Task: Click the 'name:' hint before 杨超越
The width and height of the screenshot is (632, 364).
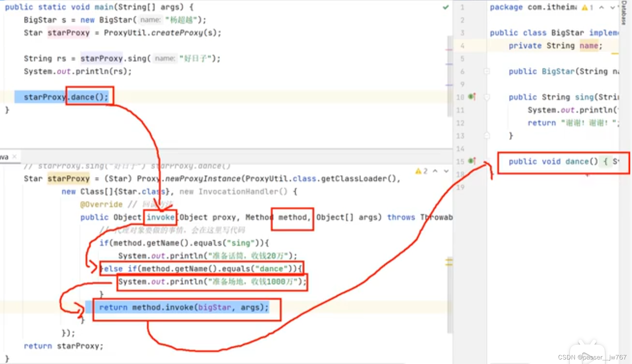Action: coord(150,20)
